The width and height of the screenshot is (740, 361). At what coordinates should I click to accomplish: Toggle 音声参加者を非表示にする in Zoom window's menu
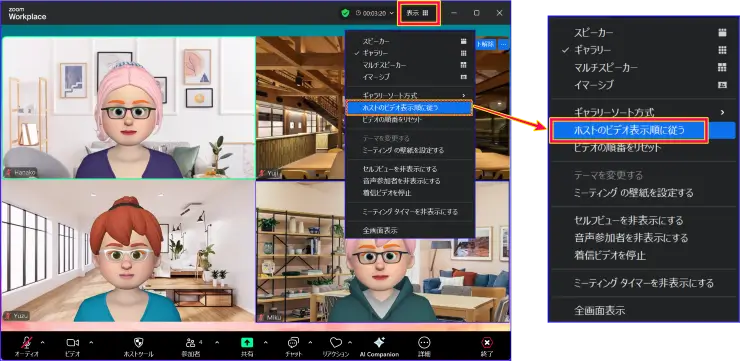[402, 181]
